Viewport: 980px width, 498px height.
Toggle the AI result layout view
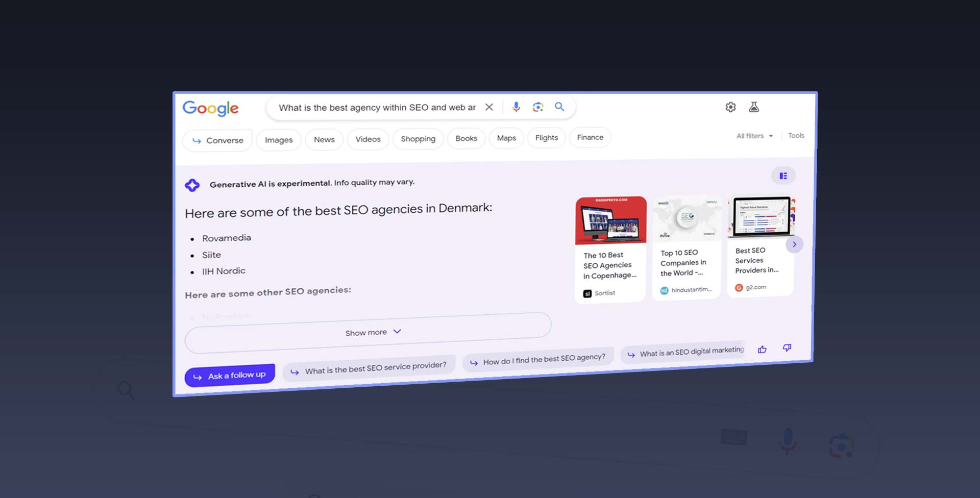783,176
